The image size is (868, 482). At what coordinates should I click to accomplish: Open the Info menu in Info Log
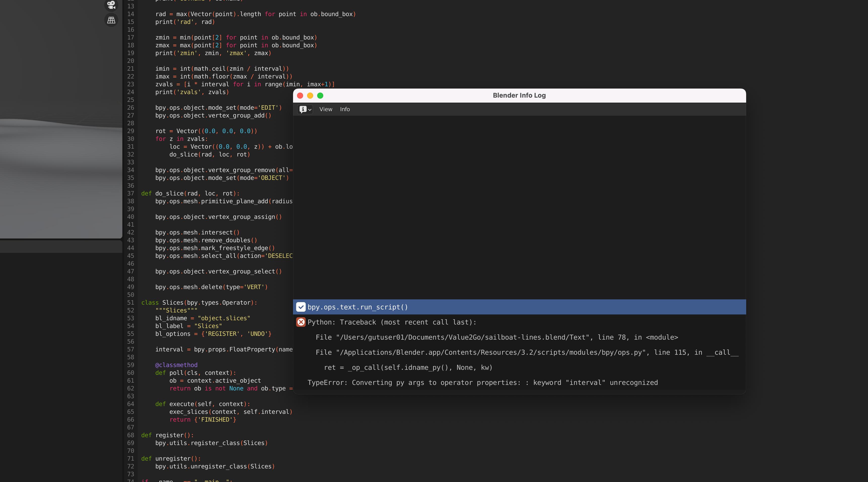pos(345,109)
